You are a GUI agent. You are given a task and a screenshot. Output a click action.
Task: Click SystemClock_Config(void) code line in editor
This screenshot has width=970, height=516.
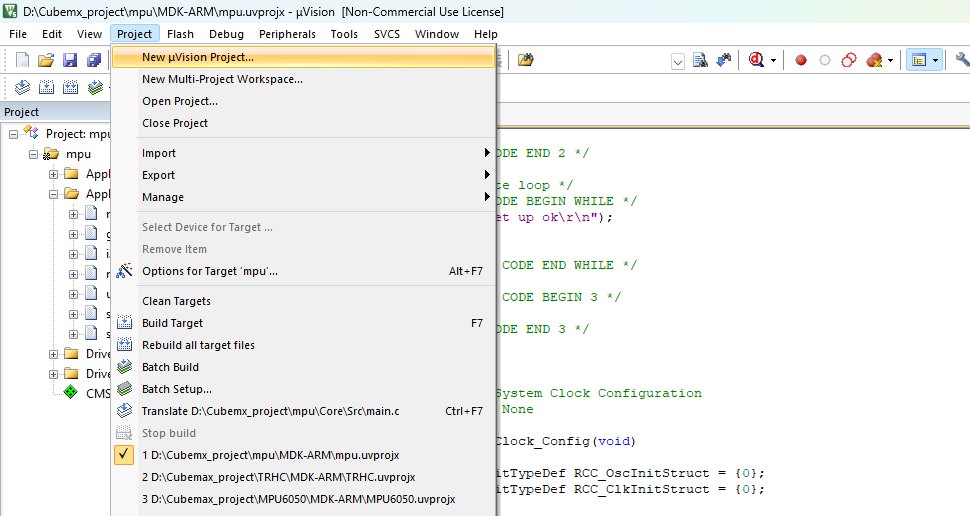pos(565,441)
